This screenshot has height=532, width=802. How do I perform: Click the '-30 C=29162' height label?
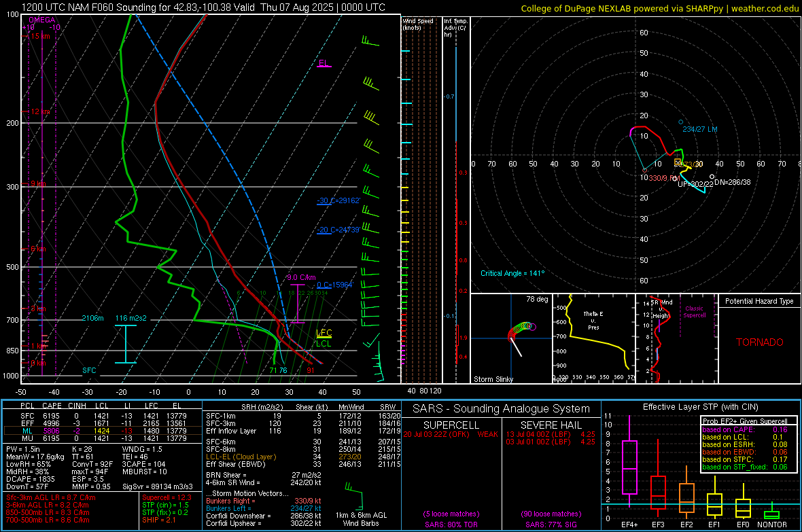338,200
